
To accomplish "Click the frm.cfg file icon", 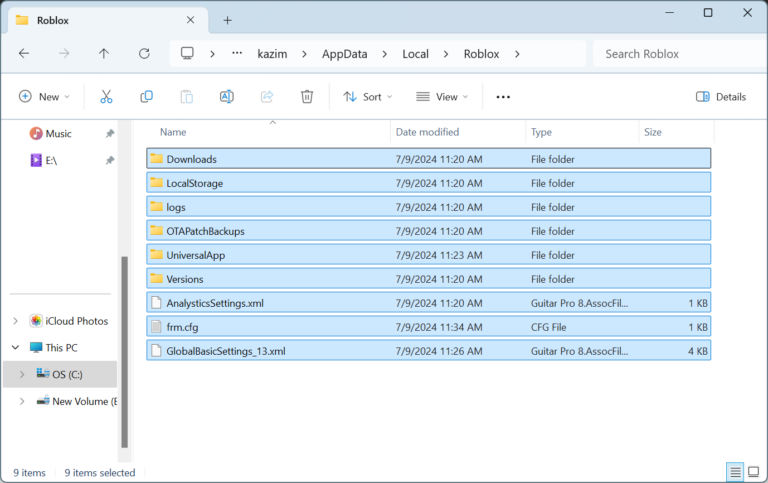I will [156, 326].
